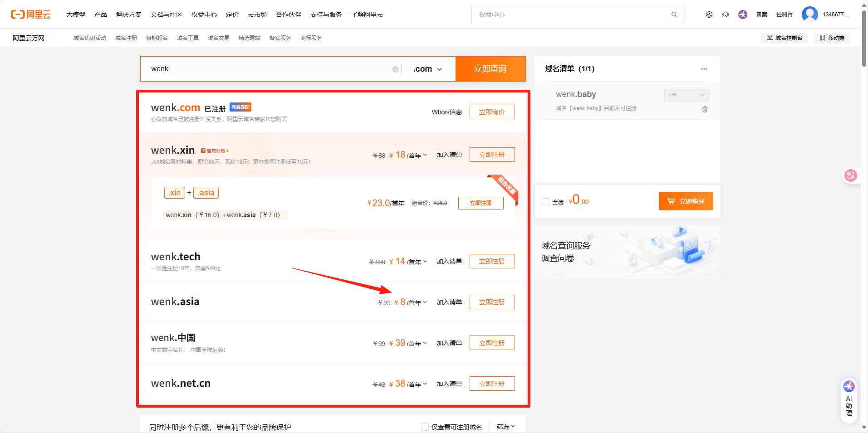Go to 智能起名 tab

pyautogui.click(x=157, y=38)
